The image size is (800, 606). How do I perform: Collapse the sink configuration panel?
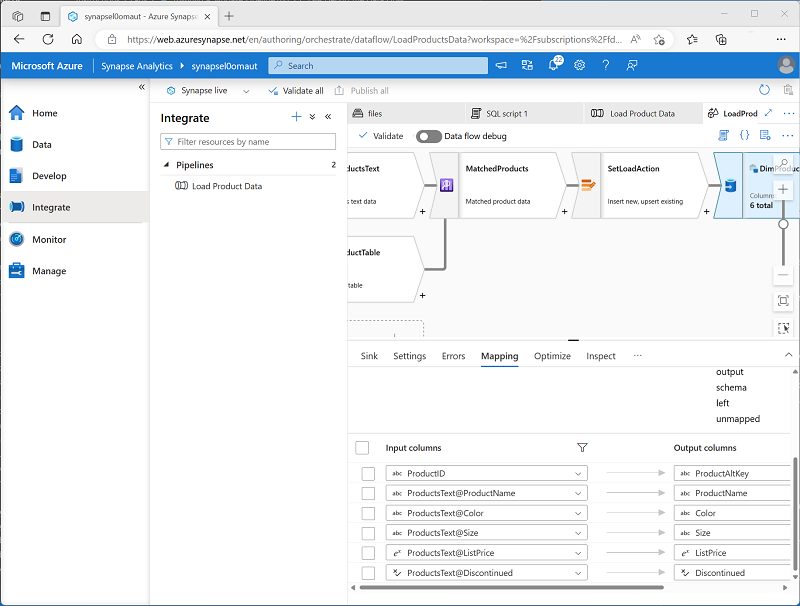pos(788,355)
